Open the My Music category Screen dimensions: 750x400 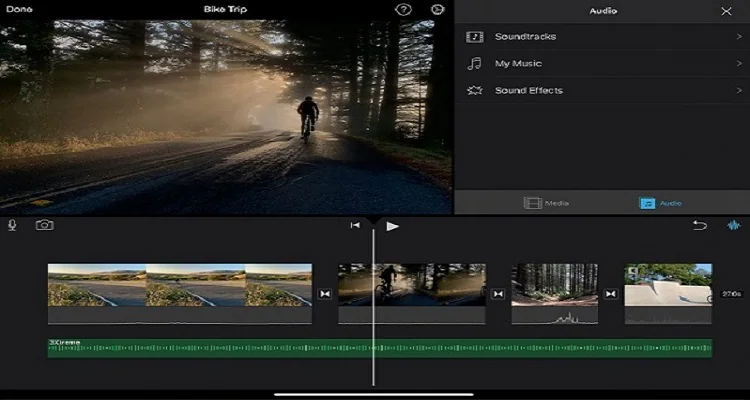pos(602,63)
